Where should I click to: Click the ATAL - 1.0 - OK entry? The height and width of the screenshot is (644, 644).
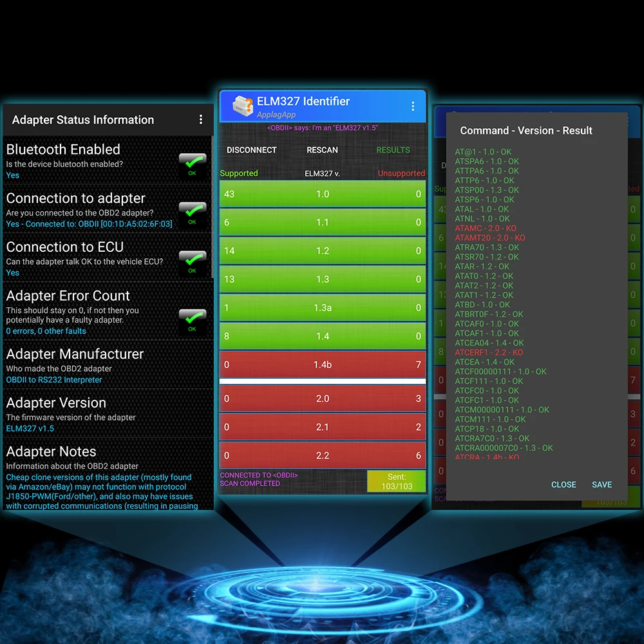pyautogui.click(x=482, y=209)
